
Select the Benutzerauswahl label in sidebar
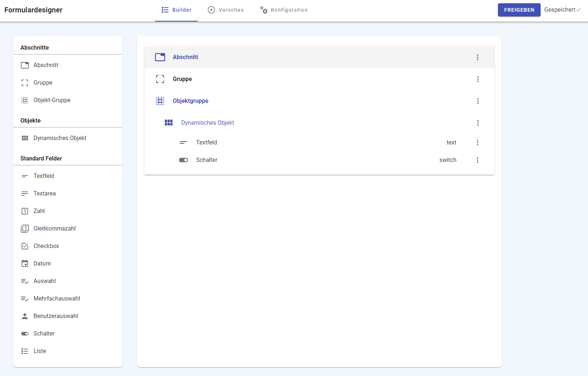[56, 316]
